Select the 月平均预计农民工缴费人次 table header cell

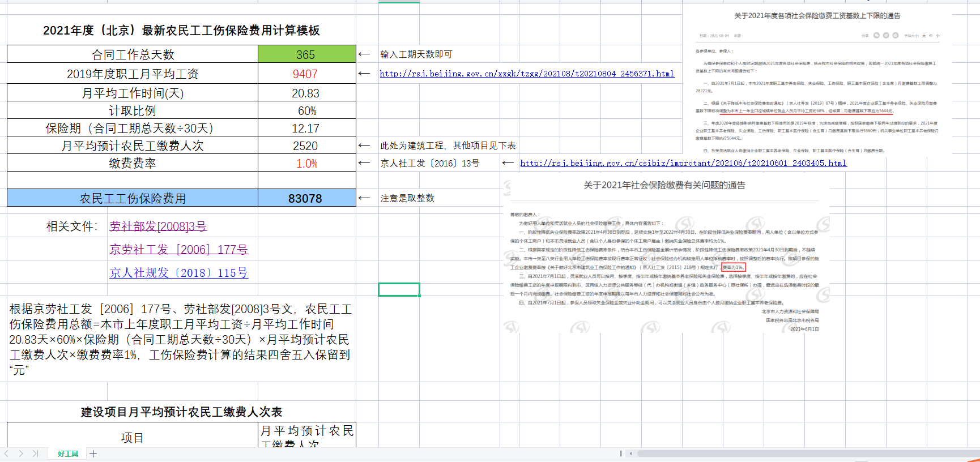(x=306, y=435)
